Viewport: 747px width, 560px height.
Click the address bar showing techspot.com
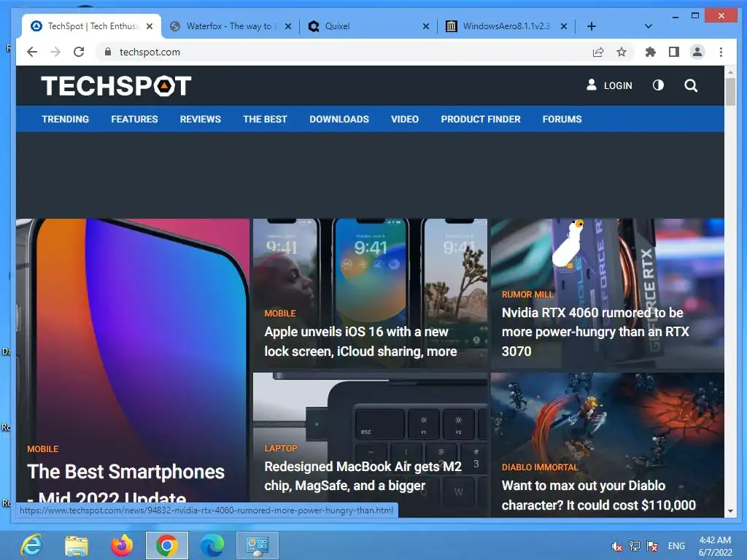tap(343, 52)
